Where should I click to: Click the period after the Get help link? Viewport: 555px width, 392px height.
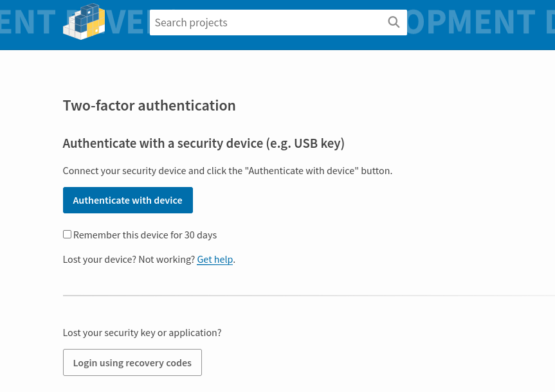click(x=234, y=260)
